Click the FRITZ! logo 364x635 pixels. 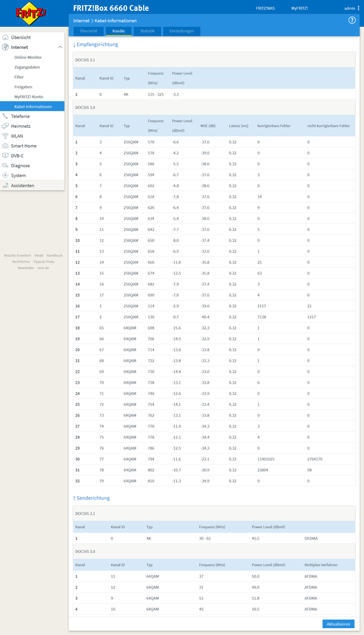pos(31,13)
